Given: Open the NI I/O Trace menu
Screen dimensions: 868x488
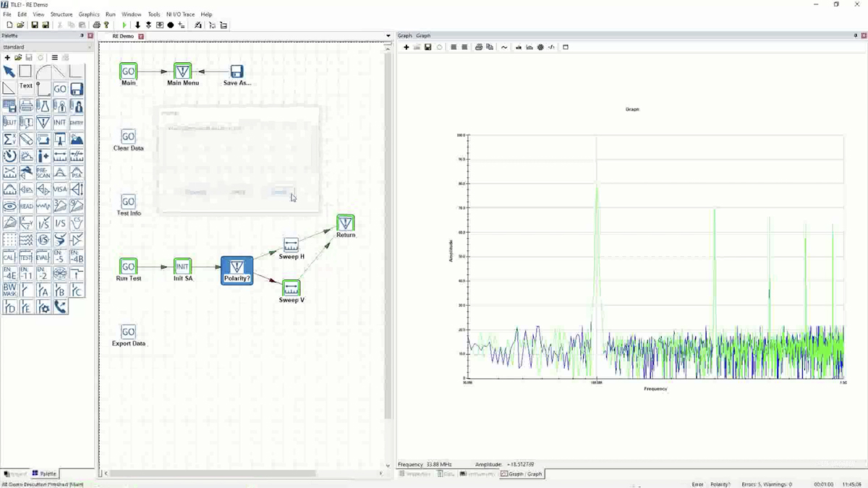Looking at the screenshot, I should [x=182, y=14].
